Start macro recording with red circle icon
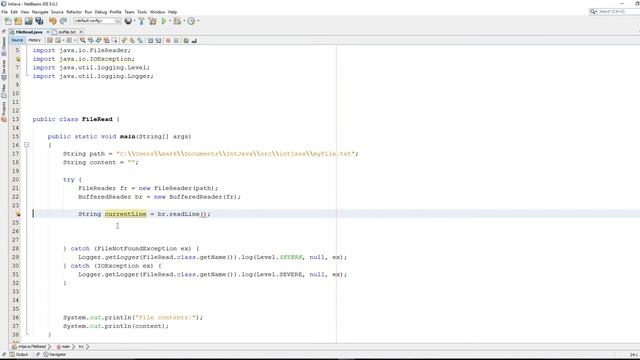Image resolution: width=640 pixels, height=360 pixels. (x=168, y=40)
